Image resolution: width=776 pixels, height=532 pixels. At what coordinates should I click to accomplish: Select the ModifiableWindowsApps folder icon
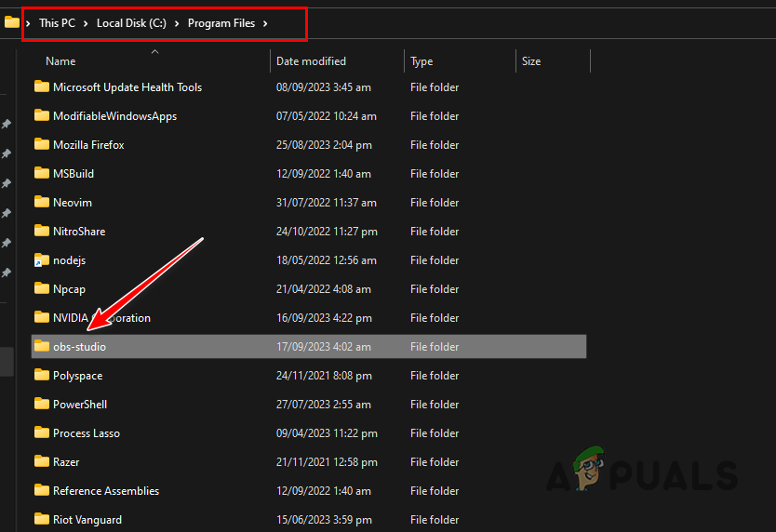click(42, 115)
